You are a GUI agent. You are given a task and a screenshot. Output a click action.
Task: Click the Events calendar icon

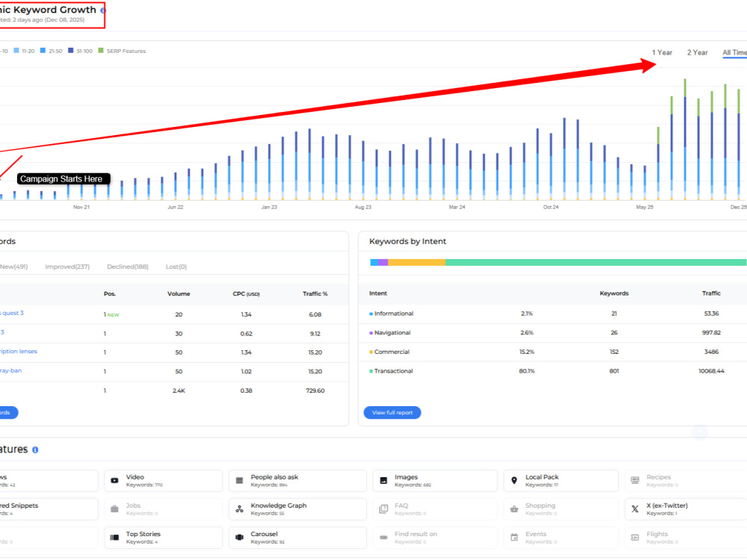pos(514,538)
